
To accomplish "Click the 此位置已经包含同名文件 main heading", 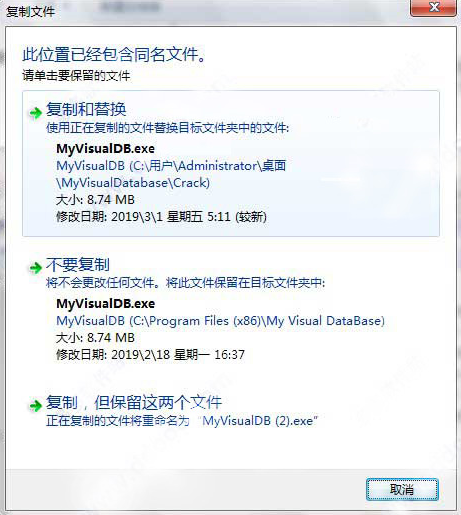I will [x=114, y=55].
